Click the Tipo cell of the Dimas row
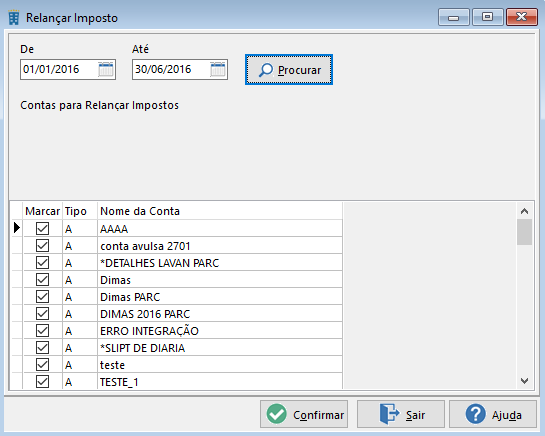This screenshot has height=436, width=545. point(80,280)
